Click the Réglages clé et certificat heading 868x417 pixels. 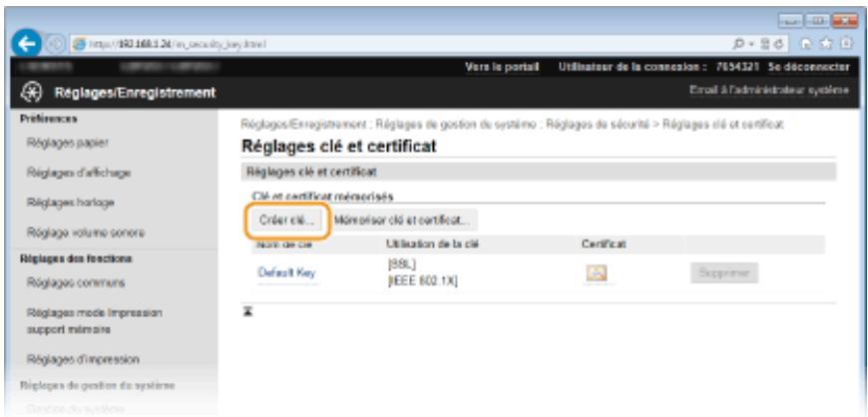(339, 147)
